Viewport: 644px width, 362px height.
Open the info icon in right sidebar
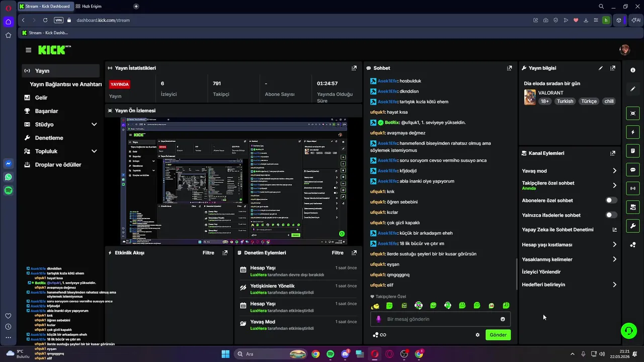(633, 70)
